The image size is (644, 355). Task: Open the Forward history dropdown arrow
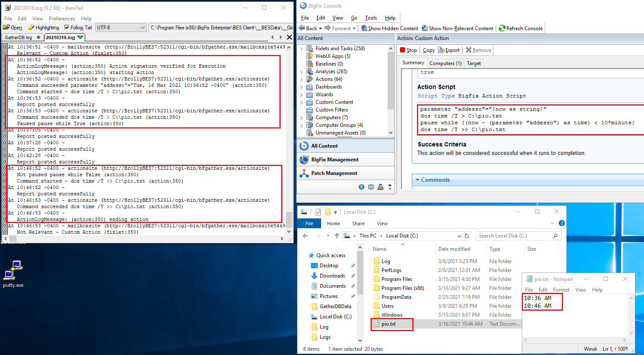click(x=354, y=29)
